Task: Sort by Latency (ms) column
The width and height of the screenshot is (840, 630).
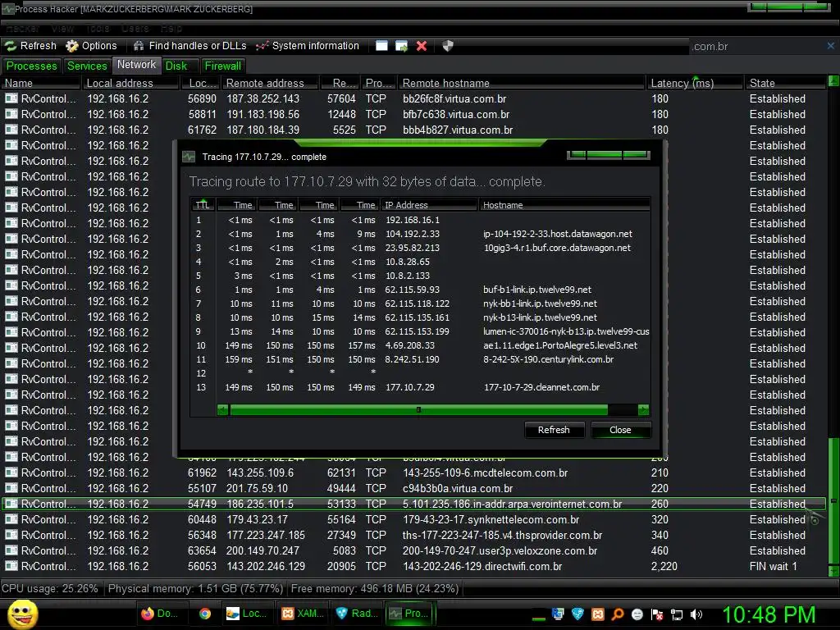Action: coord(695,83)
